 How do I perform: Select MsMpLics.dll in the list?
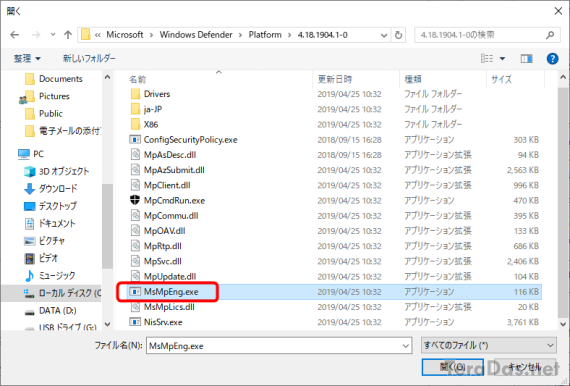(x=169, y=307)
